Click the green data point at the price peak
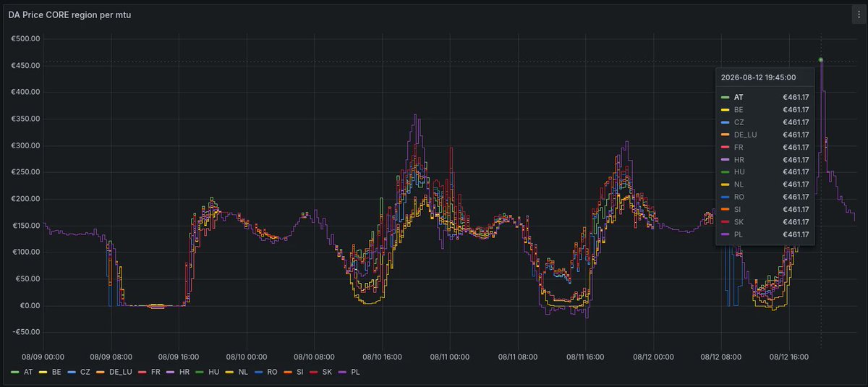868x387 pixels. click(821, 60)
